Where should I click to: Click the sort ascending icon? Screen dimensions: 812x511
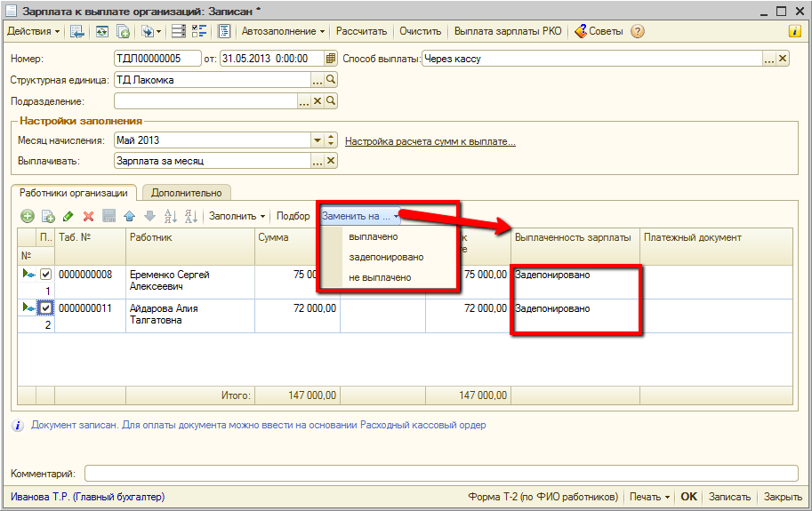coord(171,216)
